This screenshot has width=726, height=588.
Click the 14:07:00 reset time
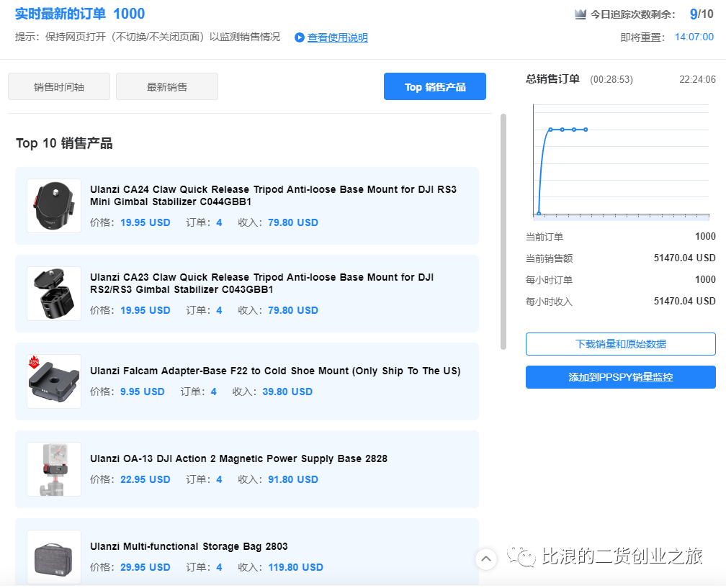(694, 37)
